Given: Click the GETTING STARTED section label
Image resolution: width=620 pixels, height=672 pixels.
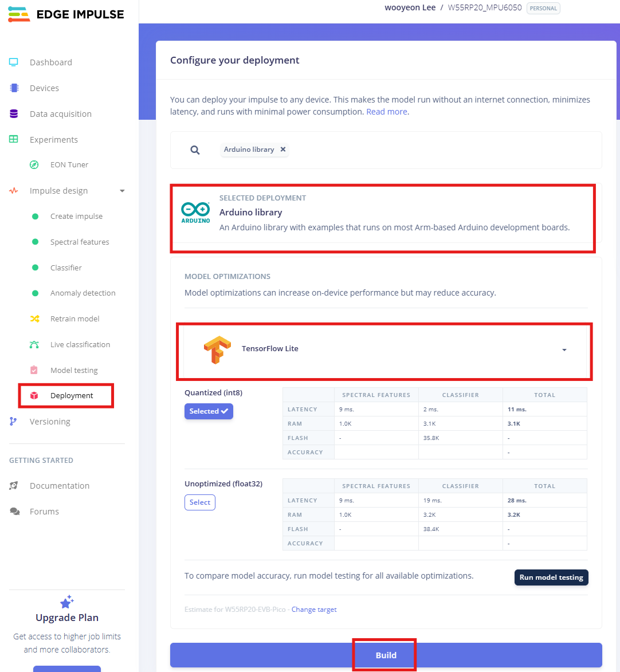Looking at the screenshot, I should tap(41, 460).
